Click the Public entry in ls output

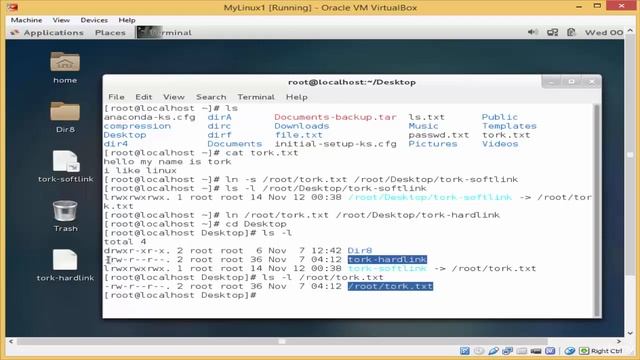point(500,117)
